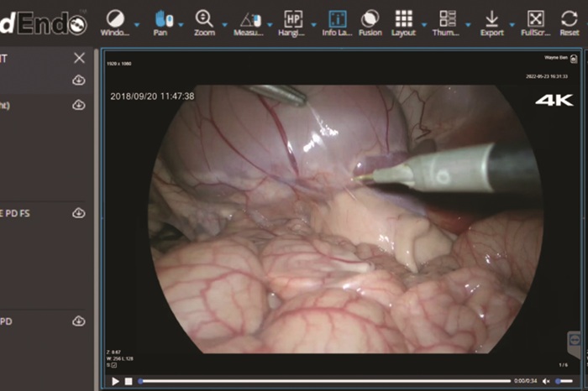Play the endoscopy video
The height and width of the screenshot is (391, 588).
click(x=116, y=381)
